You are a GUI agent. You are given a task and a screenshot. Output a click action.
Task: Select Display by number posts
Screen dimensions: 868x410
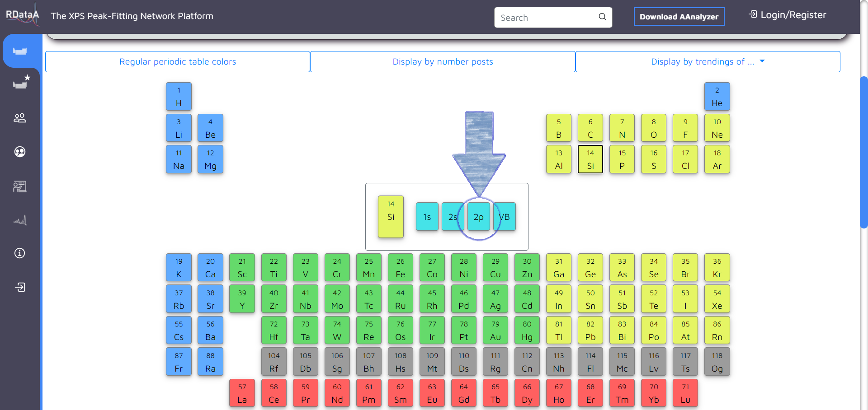click(443, 62)
